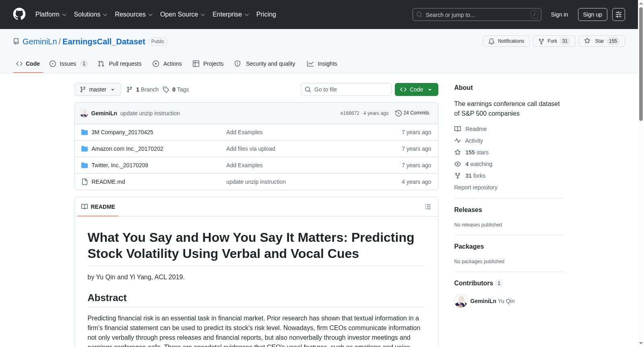Expand the Open Source menu
644x347 pixels.
coord(183,15)
